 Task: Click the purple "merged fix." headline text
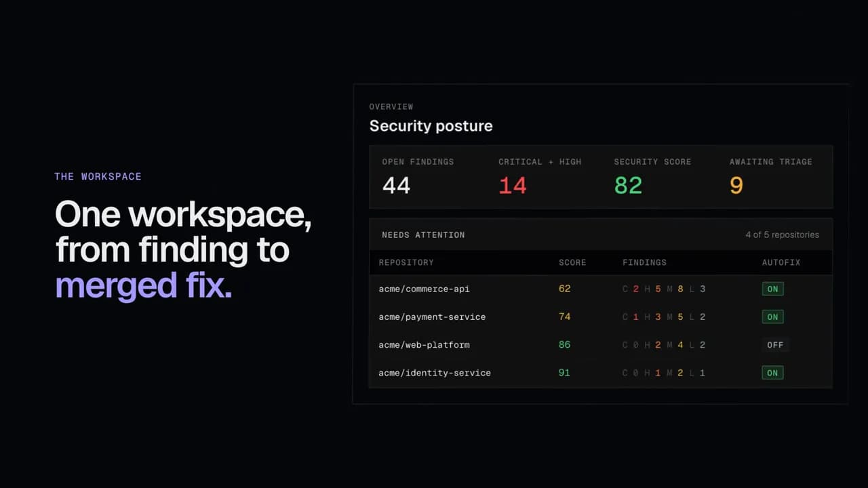click(x=143, y=285)
